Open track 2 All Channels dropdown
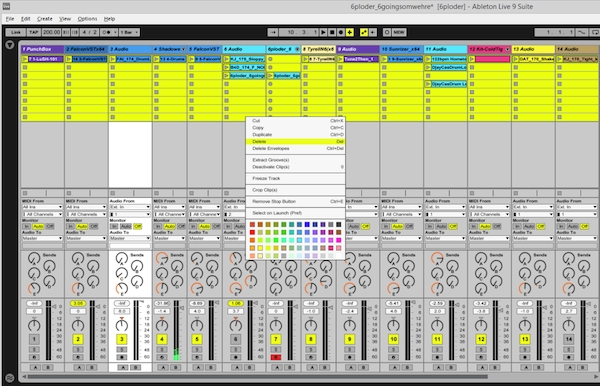Viewport: 600px width, 386px height. (86, 214)
